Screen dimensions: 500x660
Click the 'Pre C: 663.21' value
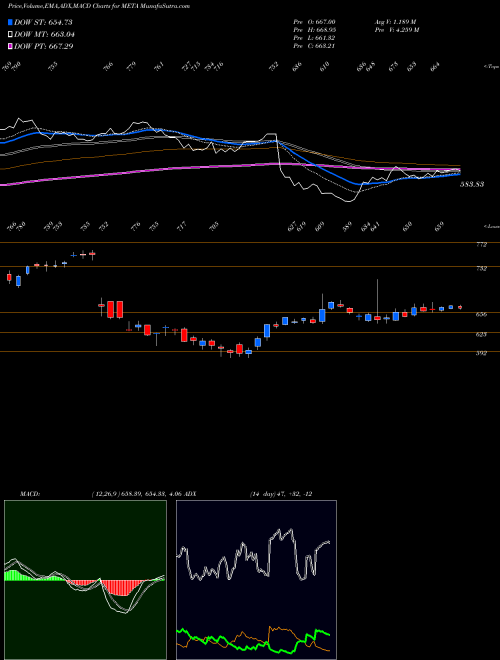point(314,46)
